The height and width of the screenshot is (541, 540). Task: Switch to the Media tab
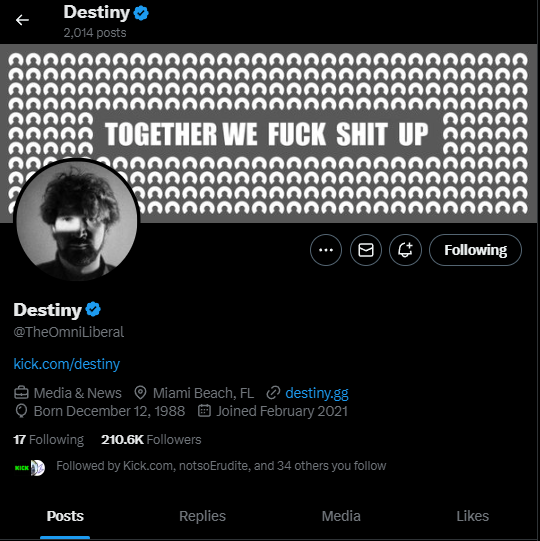point(341,516)
